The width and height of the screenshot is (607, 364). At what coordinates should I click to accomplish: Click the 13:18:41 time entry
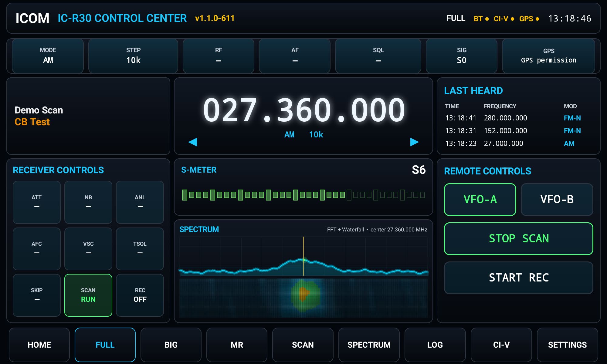point(461,118)
